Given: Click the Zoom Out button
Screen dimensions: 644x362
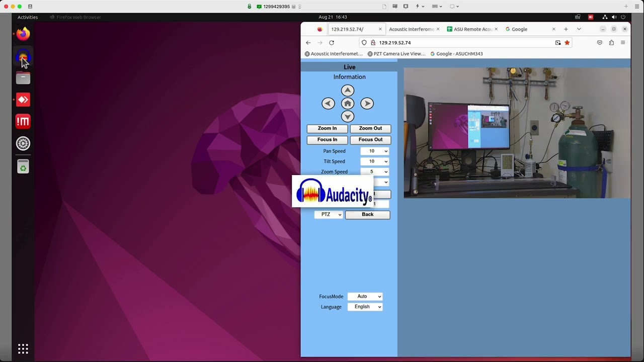Looking at the screenshot, I should (370, 129).
